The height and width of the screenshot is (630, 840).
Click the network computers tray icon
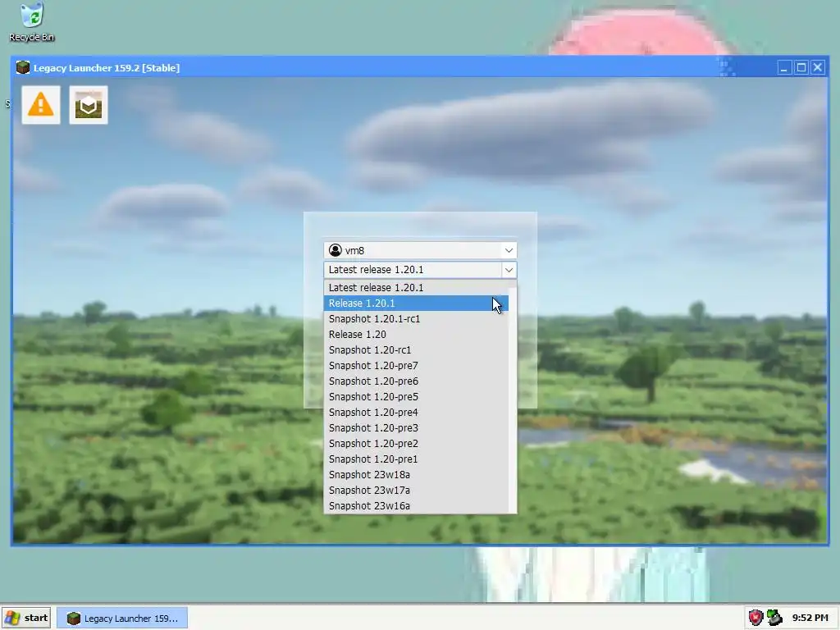tap(774, 618)
